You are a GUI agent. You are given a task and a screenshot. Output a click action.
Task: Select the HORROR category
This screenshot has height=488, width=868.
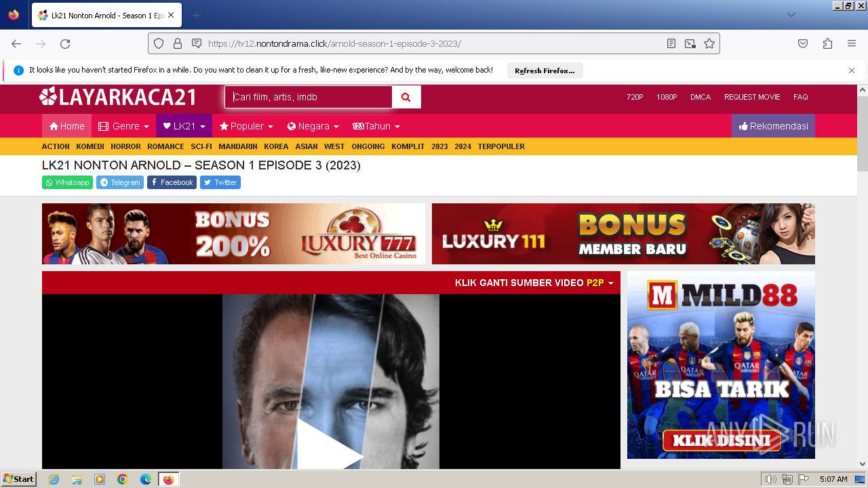125,146
